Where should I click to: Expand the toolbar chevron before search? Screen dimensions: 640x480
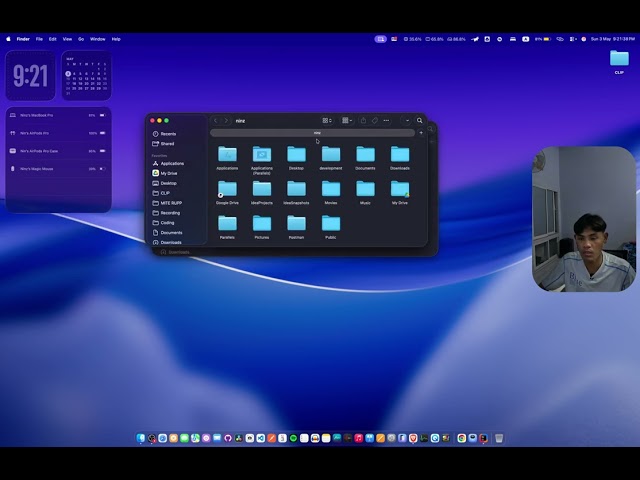[x=407, y=120]
